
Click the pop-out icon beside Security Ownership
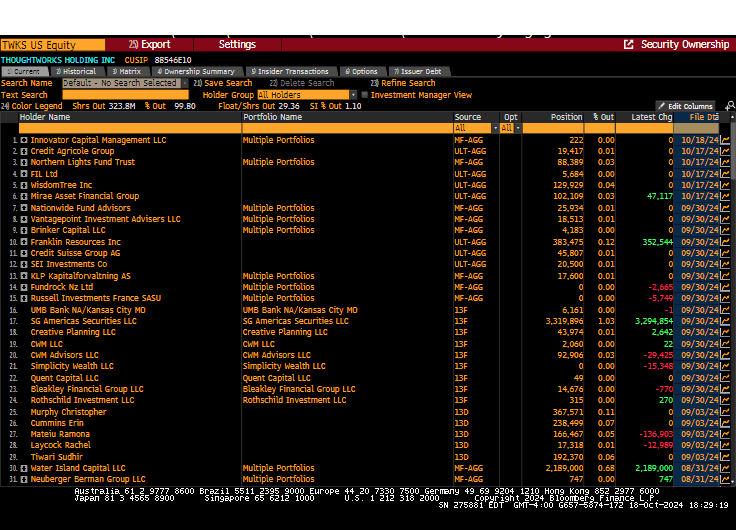[629, 45]
